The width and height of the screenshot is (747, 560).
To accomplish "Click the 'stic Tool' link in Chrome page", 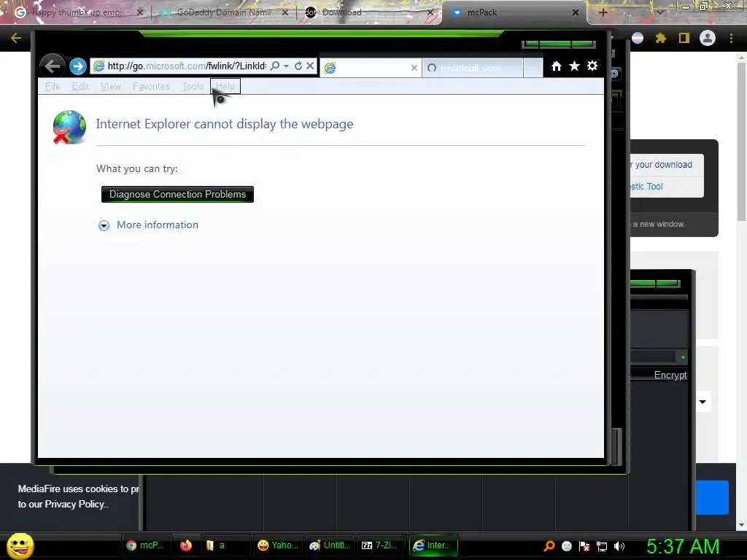I will 646,187.
